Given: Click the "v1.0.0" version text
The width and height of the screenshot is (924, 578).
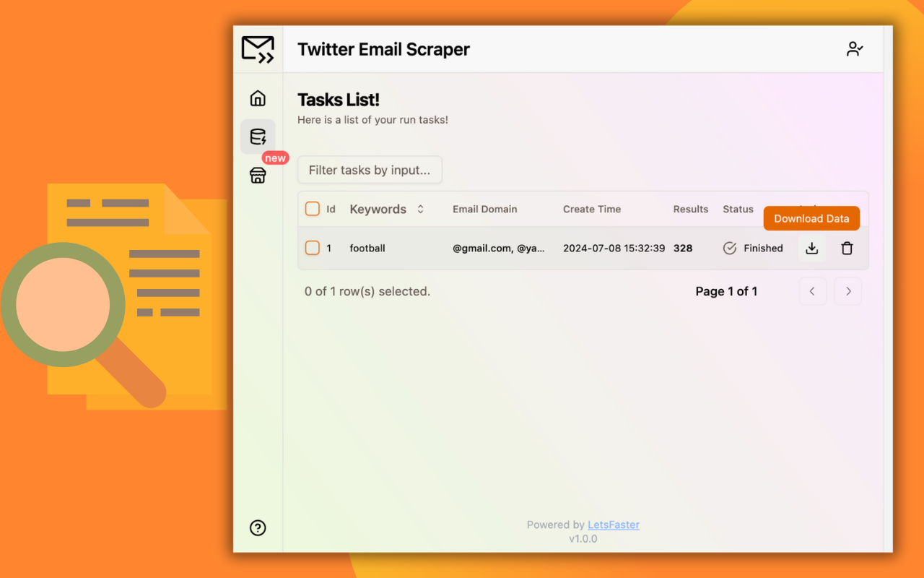Looking at the screenshot, I should (583, 538).
